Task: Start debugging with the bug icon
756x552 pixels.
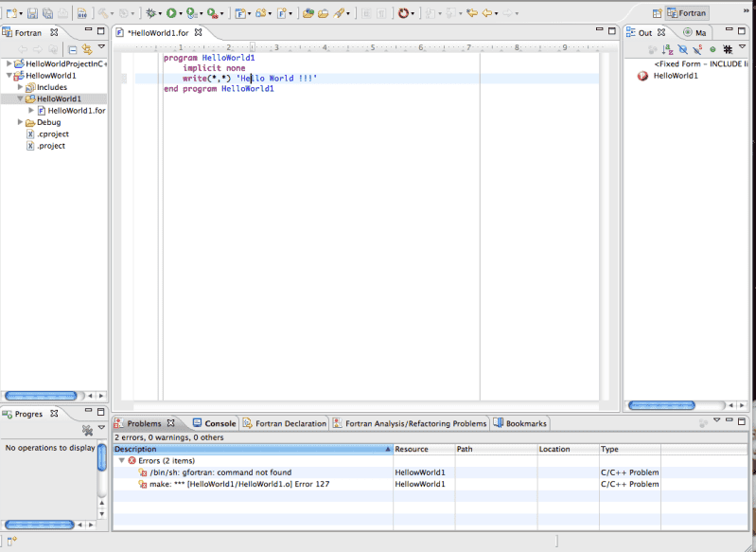Action: pyautogui.click(x=149, y=13)
